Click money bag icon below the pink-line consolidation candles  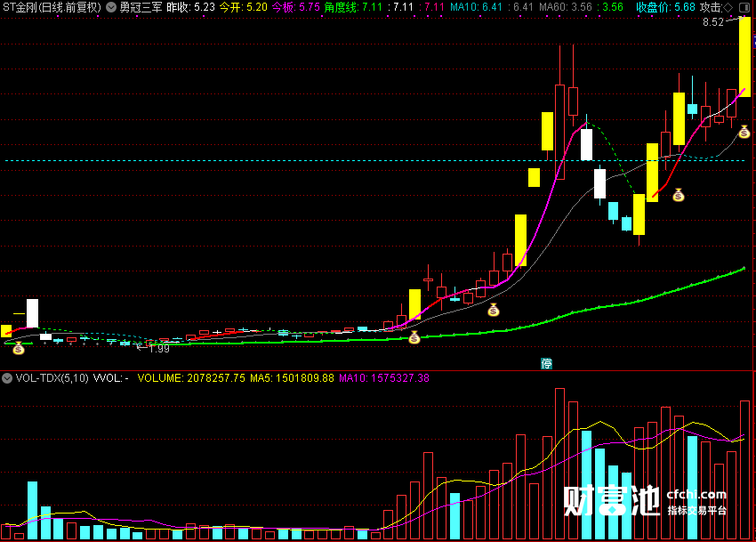click(494, 311)
